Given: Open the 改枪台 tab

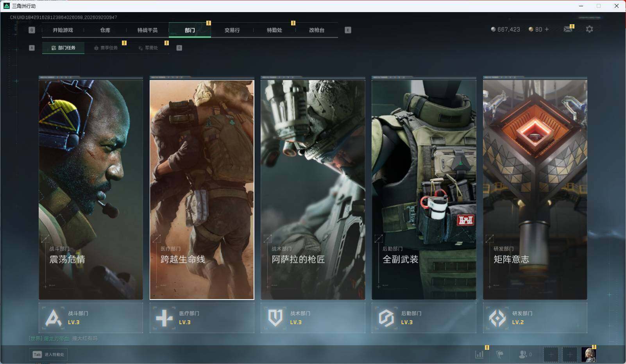Looking at the screenshot, I should [x=317, y=30].
